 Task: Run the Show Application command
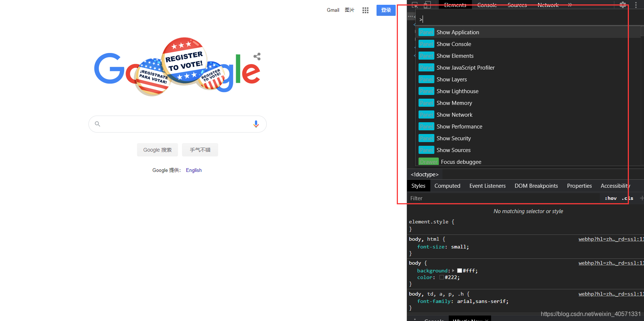click(528, 32)
